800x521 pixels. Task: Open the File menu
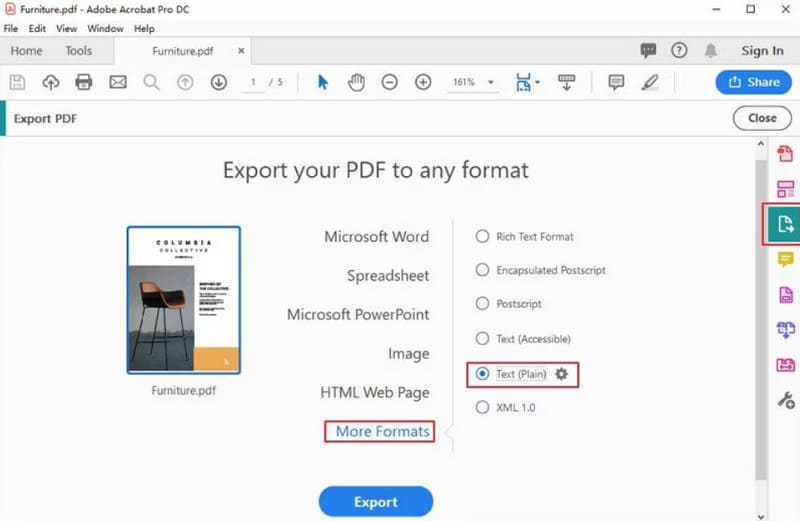tap(11, 29)
